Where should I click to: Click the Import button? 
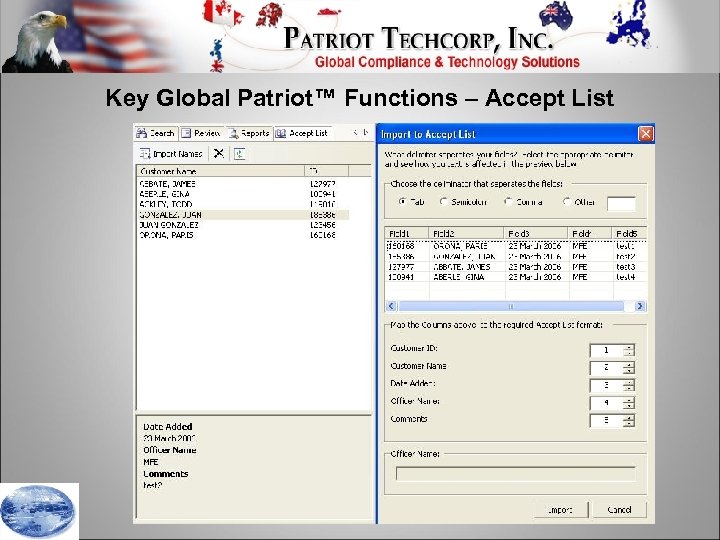coord(561,510)
